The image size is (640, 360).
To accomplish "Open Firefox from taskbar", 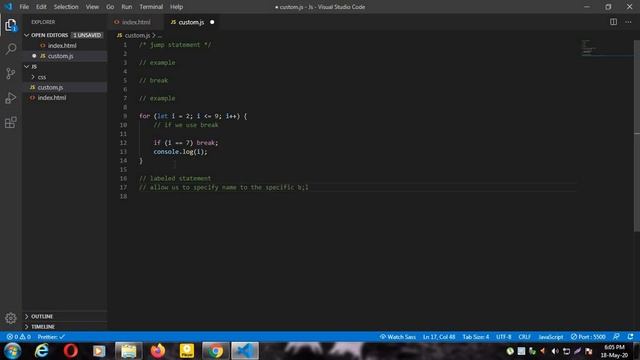I will coord(158,351).
